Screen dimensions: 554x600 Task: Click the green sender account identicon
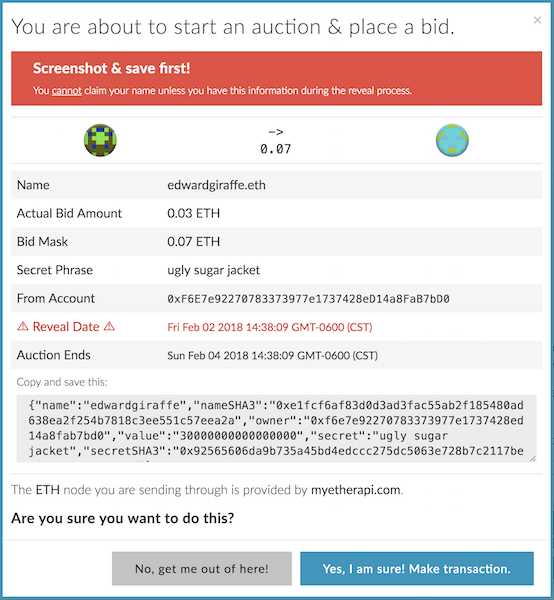point(100,140)
